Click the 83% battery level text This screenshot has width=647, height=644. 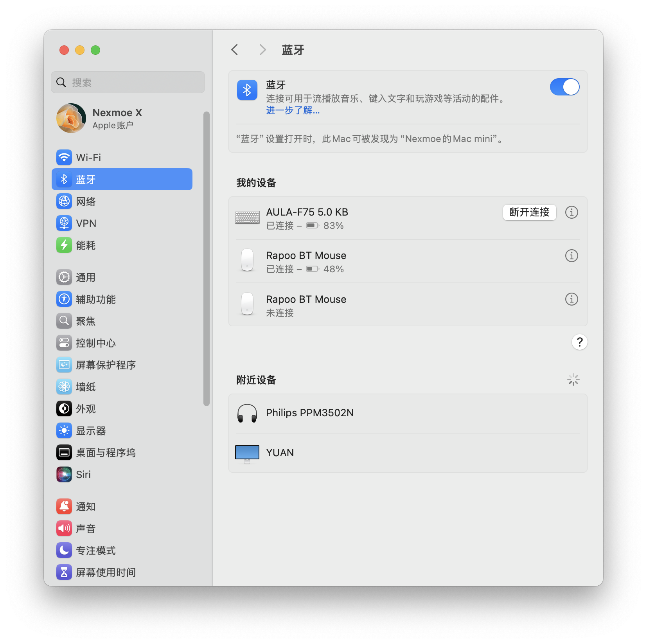(x=333, y=226)
